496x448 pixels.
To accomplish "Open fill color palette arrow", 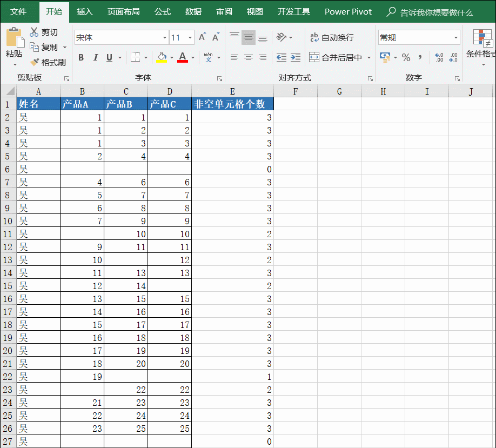I will tap(172, 58).
